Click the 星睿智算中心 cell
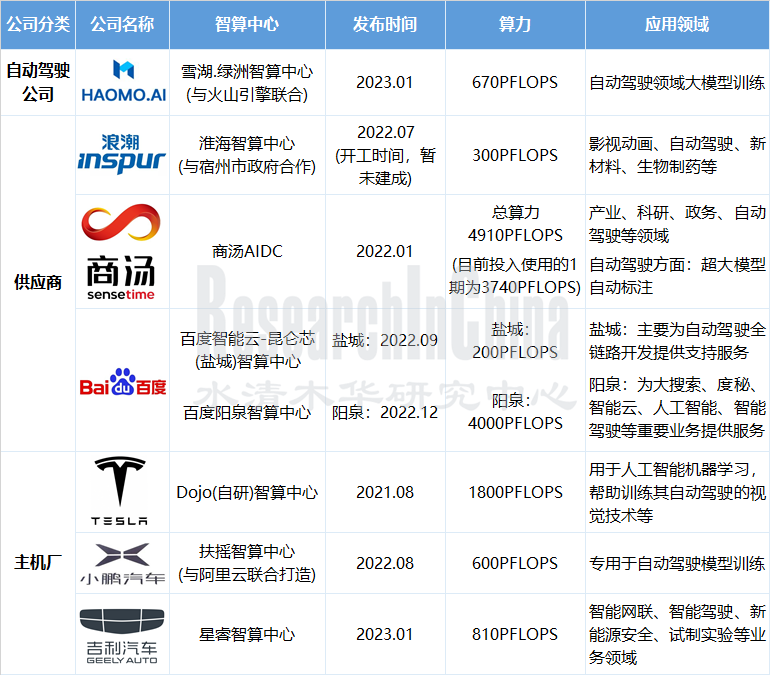The height and width of the screenshot is (675, 770). point(247,634)
